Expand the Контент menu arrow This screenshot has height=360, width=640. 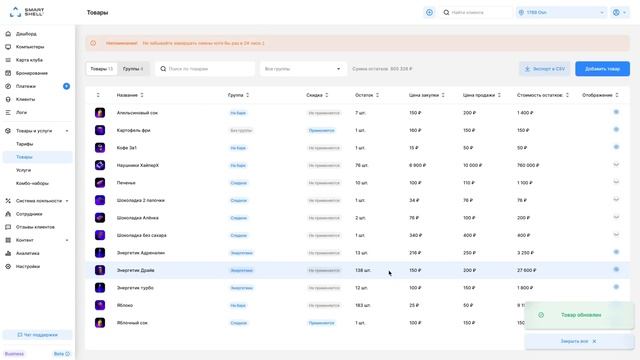pos(67,240)
